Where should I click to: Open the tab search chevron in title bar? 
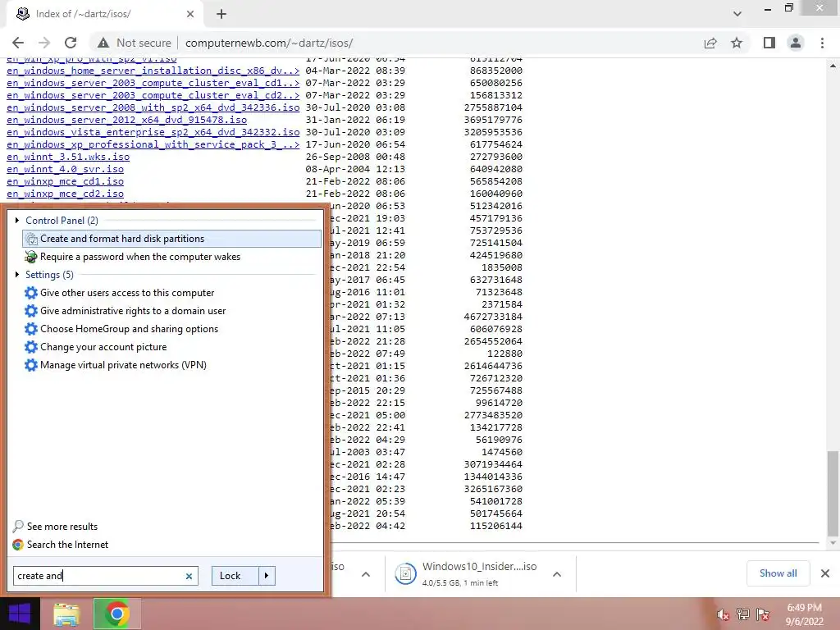point(737,14)
